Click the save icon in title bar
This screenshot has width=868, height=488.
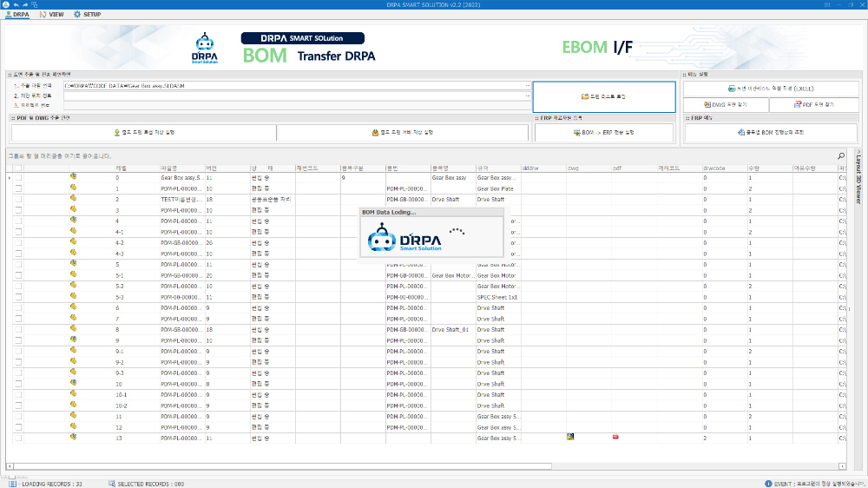(x=34, y=4)
